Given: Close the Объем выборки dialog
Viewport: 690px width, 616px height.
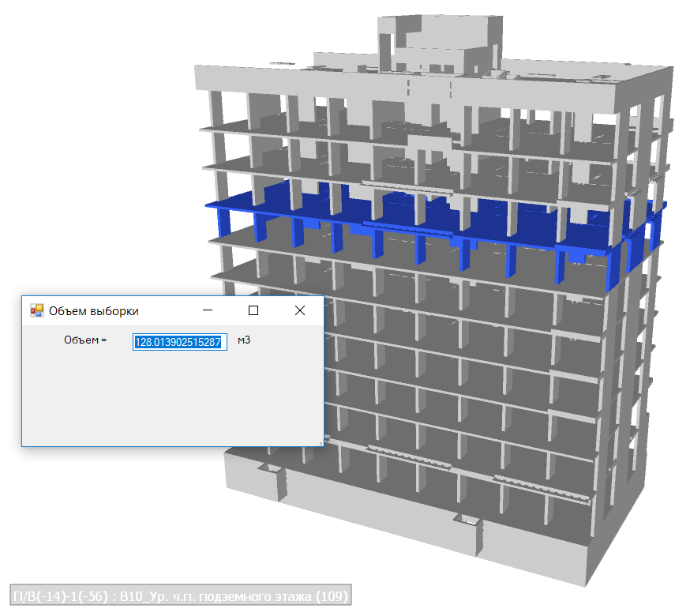Looking at the screenshot, I should coord(300,310).
